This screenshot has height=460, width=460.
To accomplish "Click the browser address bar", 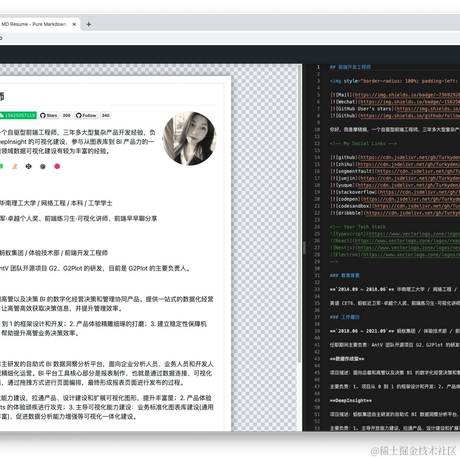I will pos(230,38).
